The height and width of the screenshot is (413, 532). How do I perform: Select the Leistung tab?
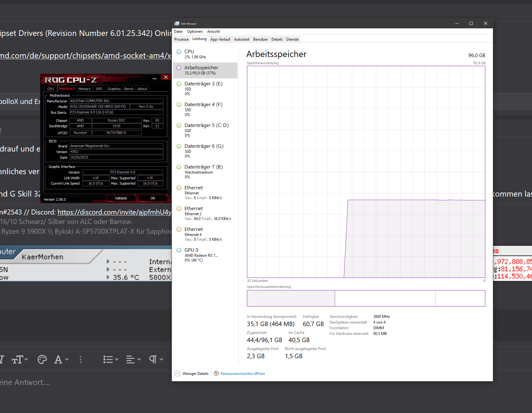(x=199, y=39)
